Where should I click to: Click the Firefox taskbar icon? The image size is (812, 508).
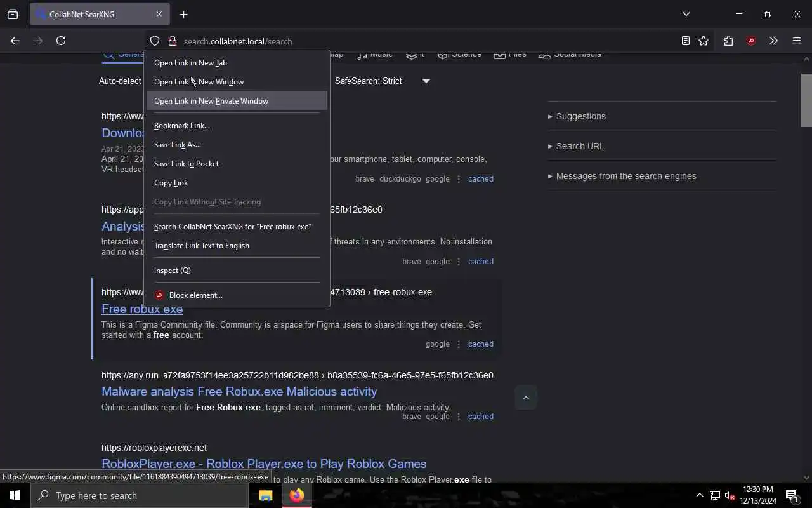(297, 495)
